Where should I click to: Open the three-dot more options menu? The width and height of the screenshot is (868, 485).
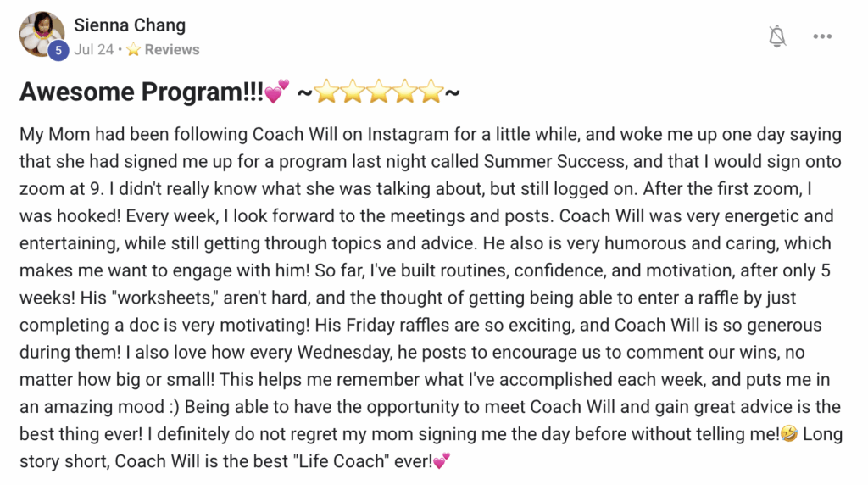point(822,36)
